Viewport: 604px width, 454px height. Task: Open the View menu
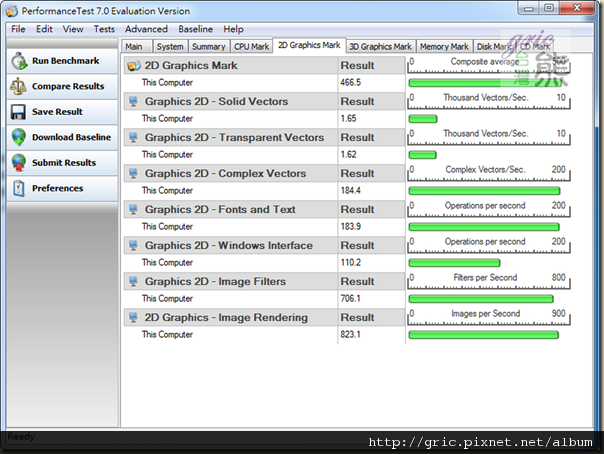coord(73,29)
